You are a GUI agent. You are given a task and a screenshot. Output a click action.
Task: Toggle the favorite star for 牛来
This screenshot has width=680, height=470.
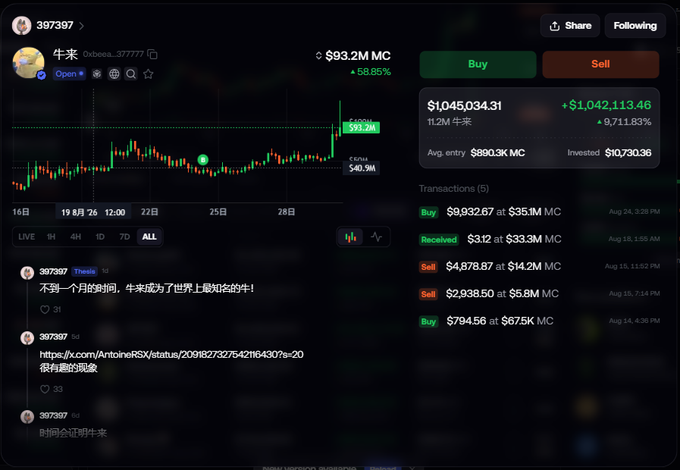[148, 74]
